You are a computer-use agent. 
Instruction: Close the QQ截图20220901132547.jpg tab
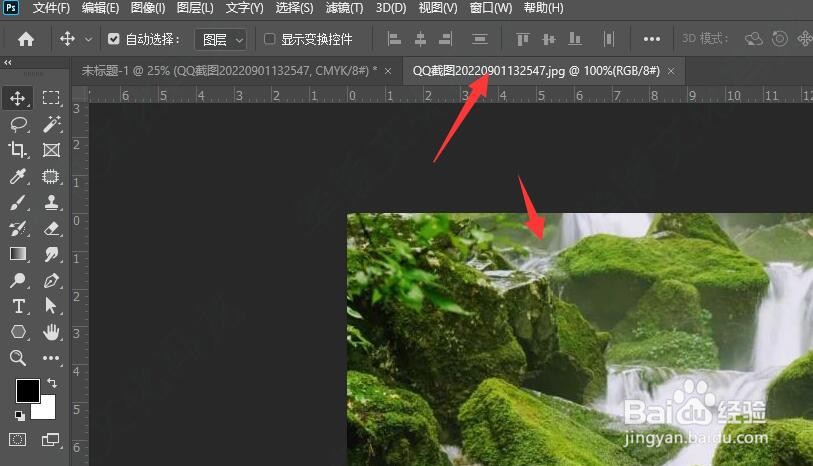click(x=671, y=71)
